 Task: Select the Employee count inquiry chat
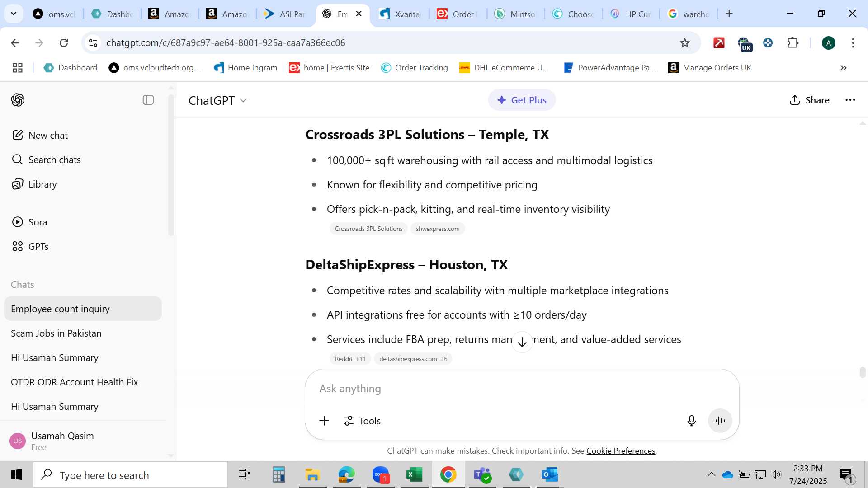83,309
